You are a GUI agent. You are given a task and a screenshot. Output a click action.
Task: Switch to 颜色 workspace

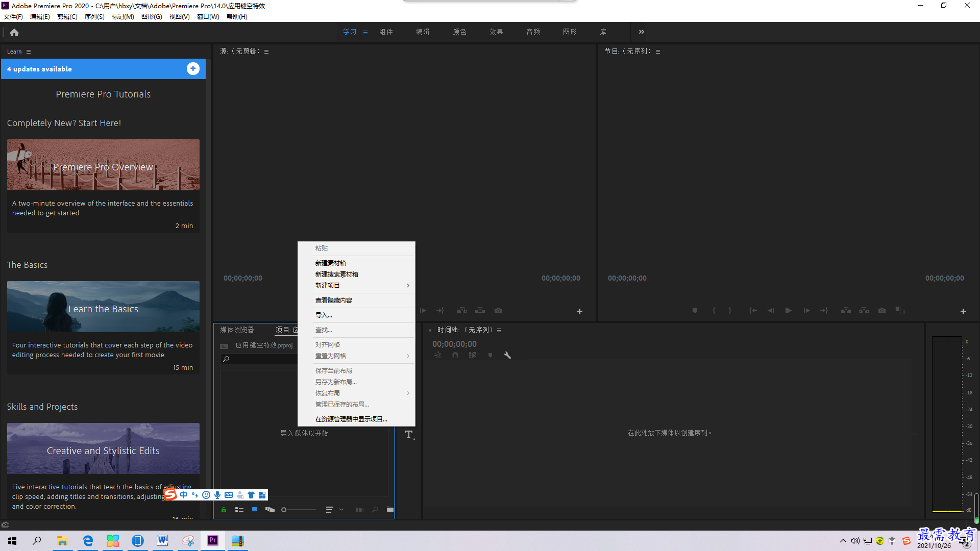click(x=459, y=32)
